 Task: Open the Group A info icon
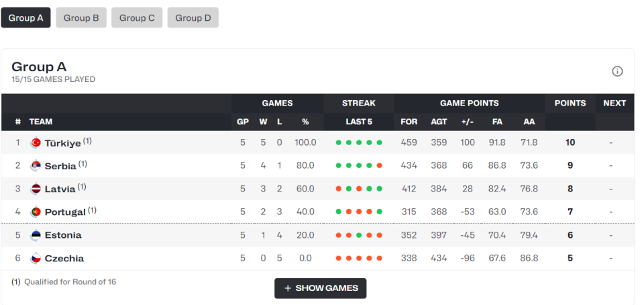pyautogui.click(x=617, y=72)
